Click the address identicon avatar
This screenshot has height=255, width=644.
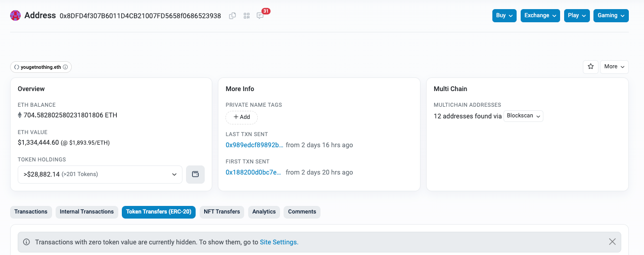[16, 16]
